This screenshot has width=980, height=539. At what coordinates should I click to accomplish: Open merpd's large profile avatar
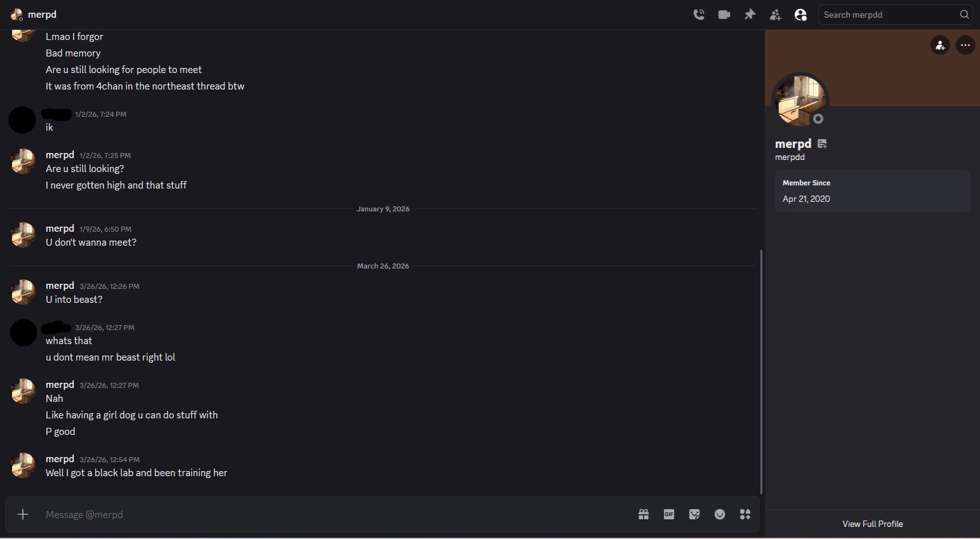pyautogui.click(x=800, y=100)
